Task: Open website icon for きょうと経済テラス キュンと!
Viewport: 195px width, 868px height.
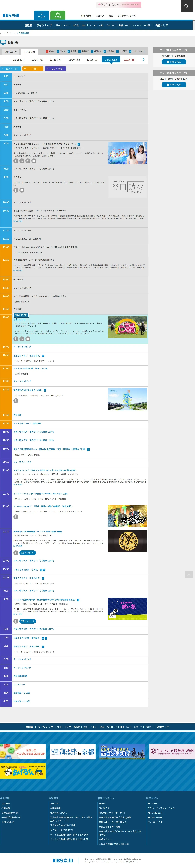Action: pyautogui.click(x=16, y=161)
